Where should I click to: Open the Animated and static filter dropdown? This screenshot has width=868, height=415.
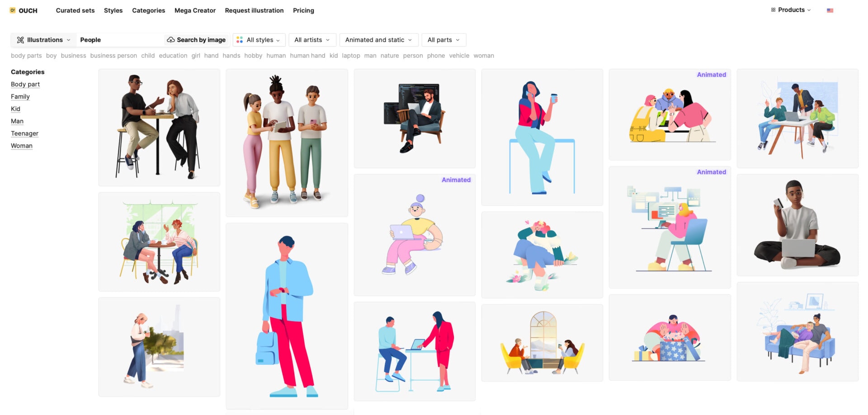(378, 40)
